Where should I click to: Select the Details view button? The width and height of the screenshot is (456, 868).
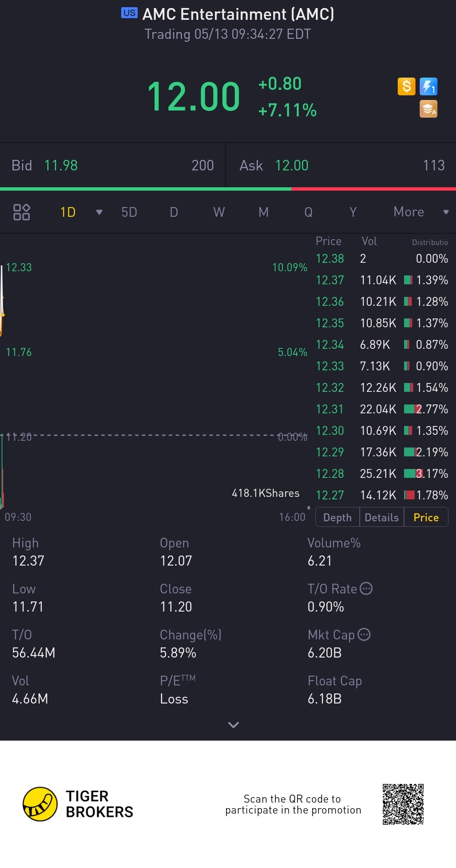(x=382, y=518)
